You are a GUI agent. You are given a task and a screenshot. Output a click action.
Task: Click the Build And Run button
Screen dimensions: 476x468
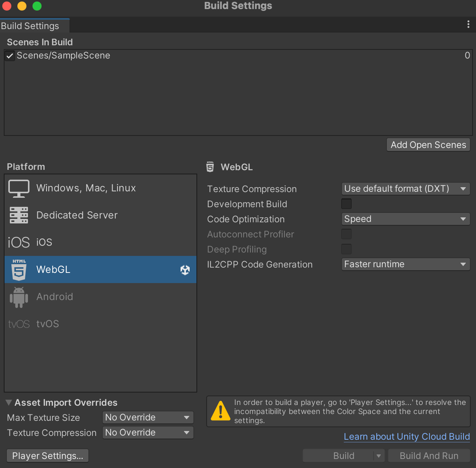[x=429, y=456]
